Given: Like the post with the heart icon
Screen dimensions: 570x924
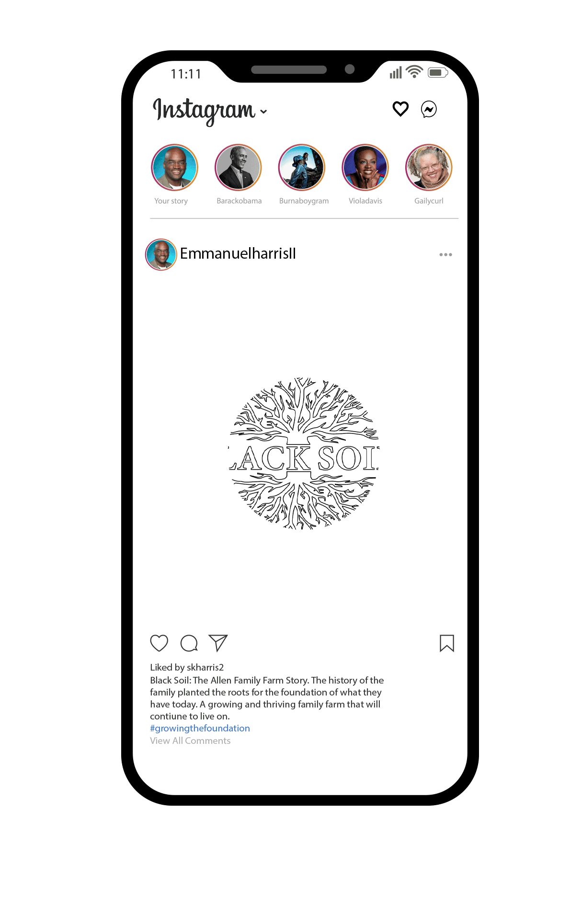Looking at the screenshot, I should [x=159, y=643].
